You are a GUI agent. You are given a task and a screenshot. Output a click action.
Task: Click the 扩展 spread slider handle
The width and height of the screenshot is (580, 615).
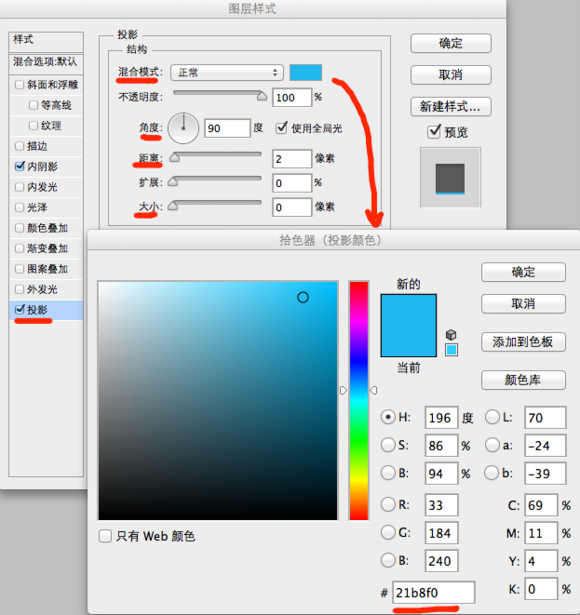173,182
